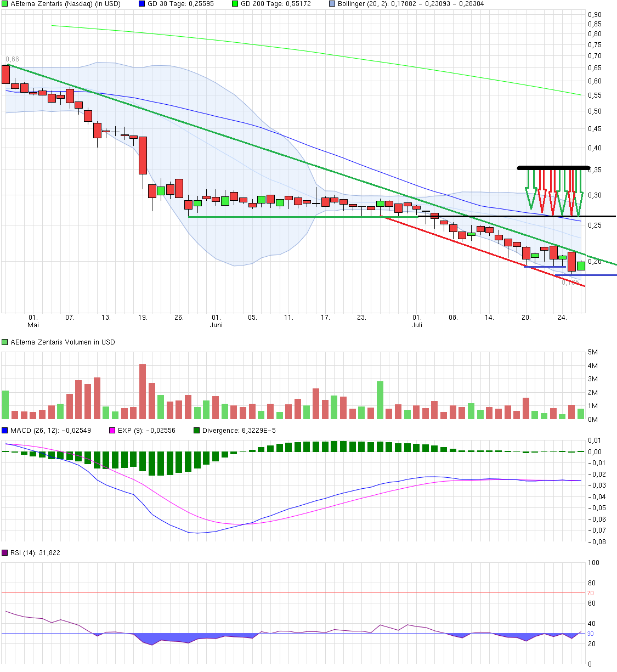Click the Divergence dark green swatch

point(197,431)
